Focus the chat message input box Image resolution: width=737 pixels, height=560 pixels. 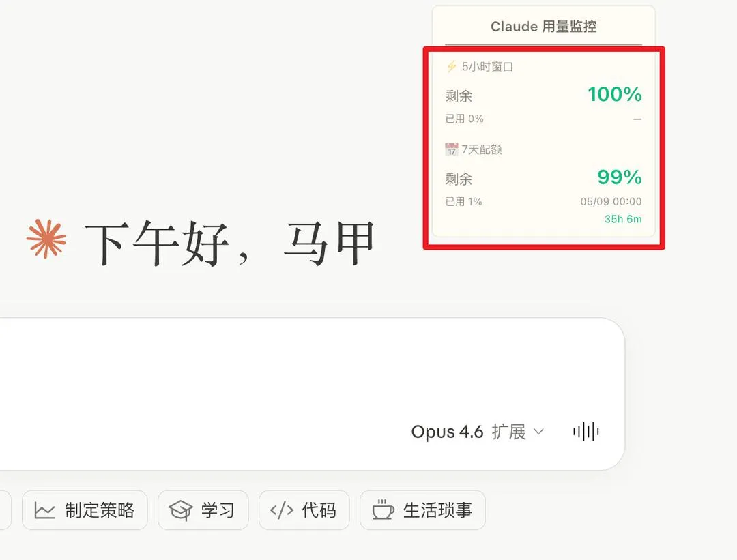pos(282,366)
